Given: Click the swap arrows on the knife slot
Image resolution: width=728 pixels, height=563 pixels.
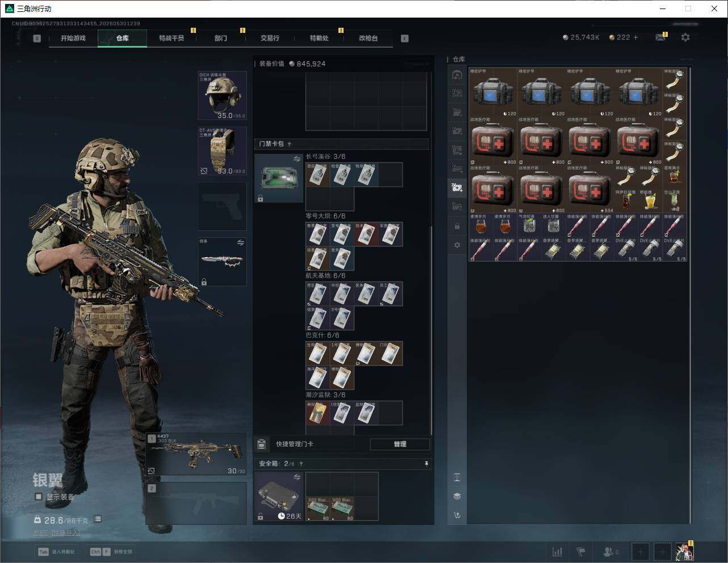Looking at the screenshot, I should pyautogui.click(x=240, y=242).
